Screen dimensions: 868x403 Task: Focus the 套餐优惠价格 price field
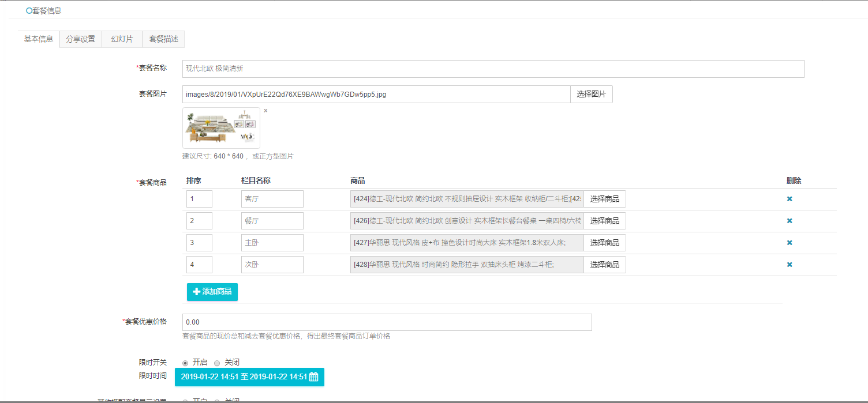387,322
